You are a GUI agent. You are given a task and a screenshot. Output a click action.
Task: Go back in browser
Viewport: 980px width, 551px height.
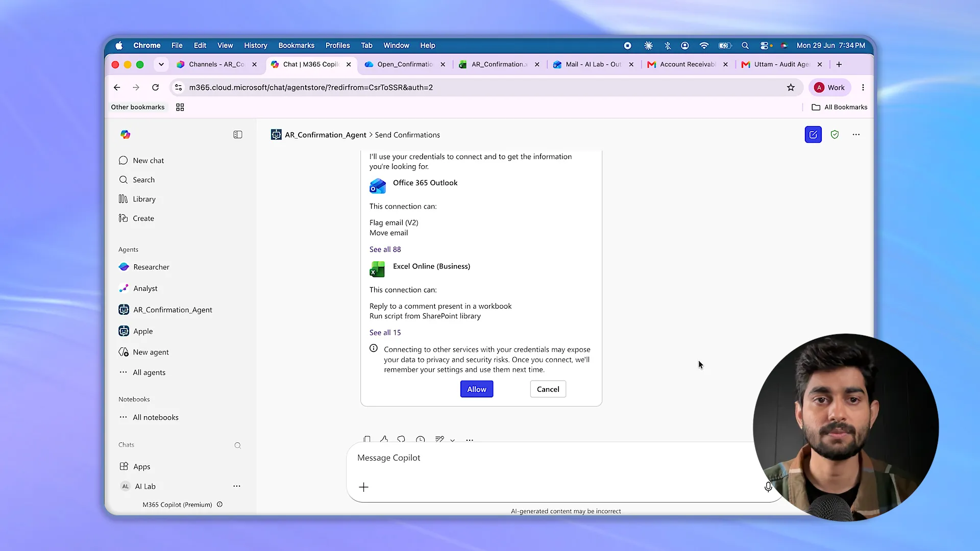[x=117, y=87]
